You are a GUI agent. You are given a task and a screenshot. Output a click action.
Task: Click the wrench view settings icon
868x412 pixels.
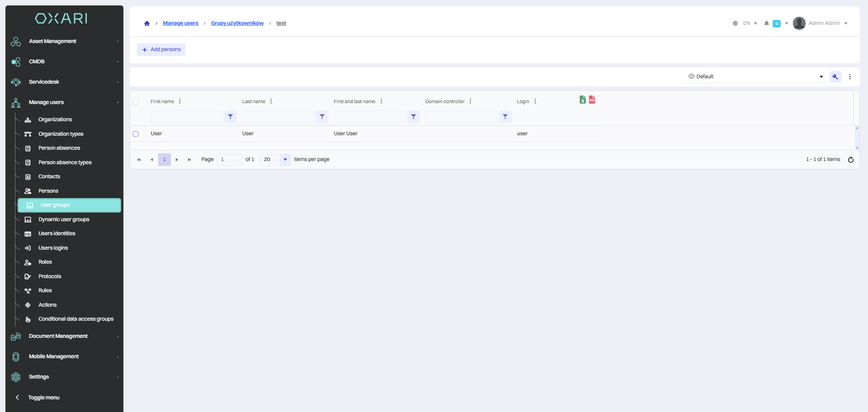pyautogui.click(x=835, y=77)
